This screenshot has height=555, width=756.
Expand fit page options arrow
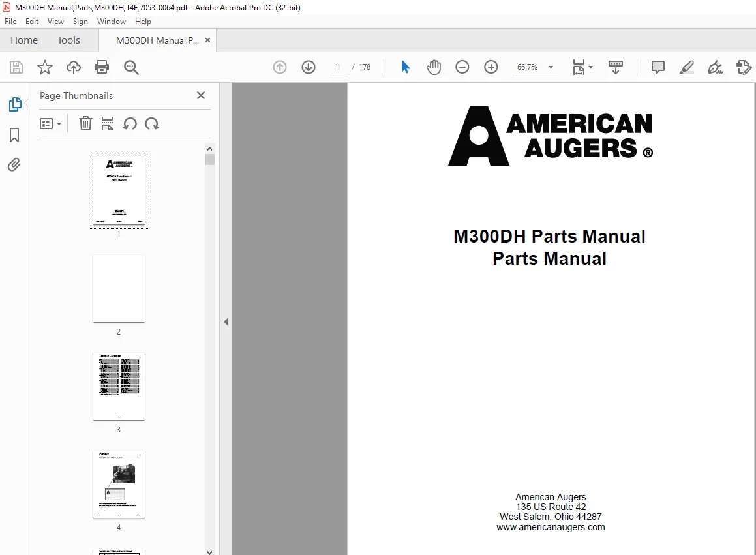point(590,67)
